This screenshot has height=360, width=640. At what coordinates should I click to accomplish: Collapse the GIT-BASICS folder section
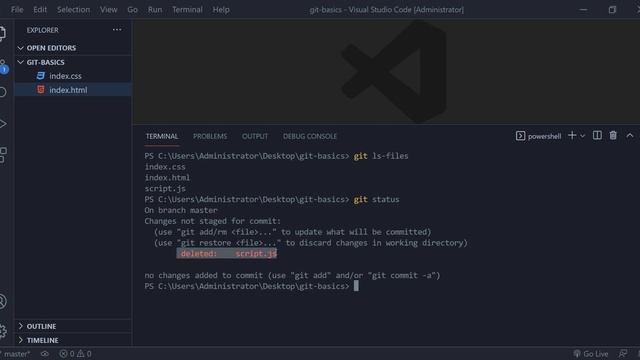tap(20, 62)
